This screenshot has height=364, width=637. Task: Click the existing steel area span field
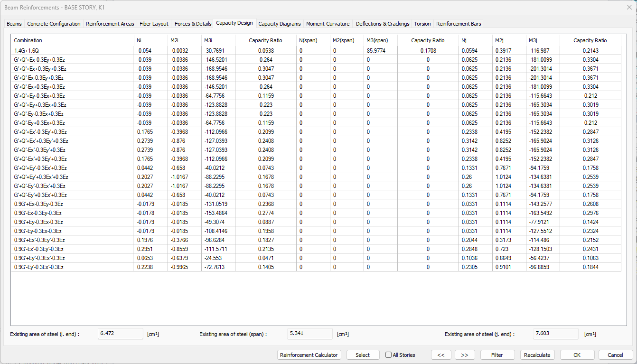click(310, 334)
